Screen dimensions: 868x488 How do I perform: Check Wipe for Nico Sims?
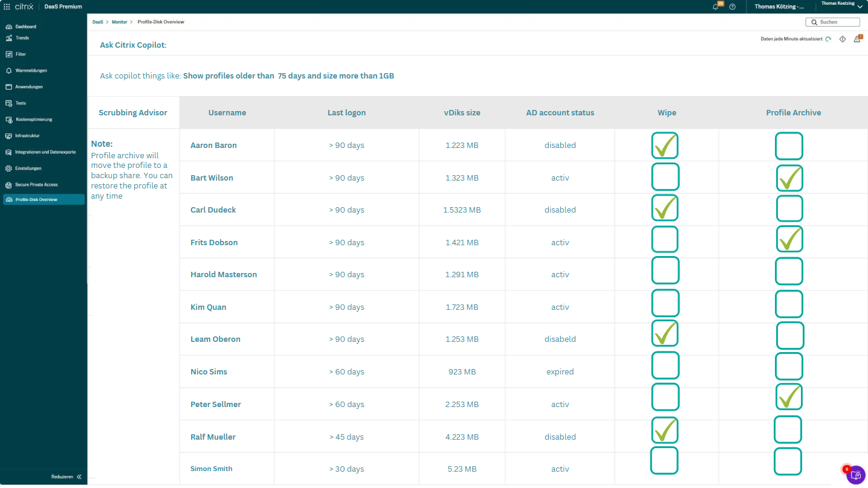pyautogui.click(x=666, y=365)
